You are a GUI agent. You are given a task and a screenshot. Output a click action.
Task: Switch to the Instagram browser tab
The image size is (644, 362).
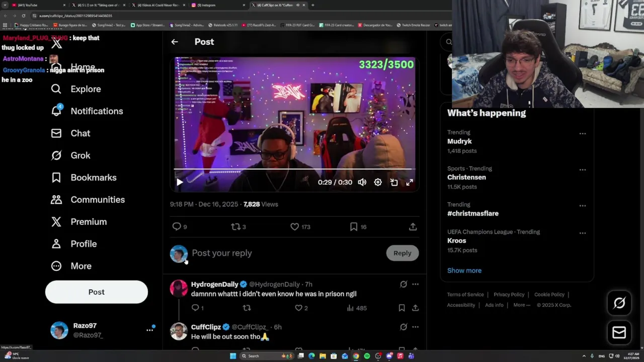(x=218, y=5)
